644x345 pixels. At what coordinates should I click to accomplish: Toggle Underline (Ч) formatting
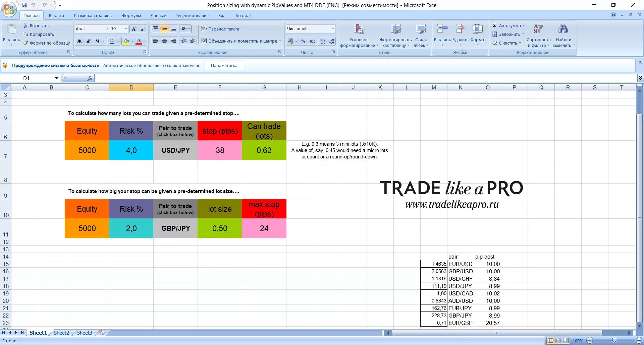[x=97, y=41]
